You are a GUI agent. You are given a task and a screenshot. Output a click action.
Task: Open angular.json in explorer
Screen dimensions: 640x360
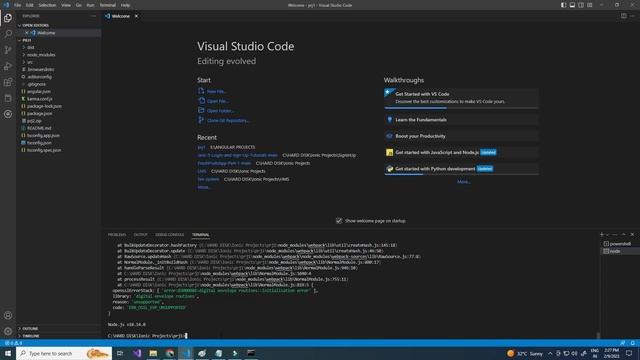pyautogui.click(x=39, y=91)
